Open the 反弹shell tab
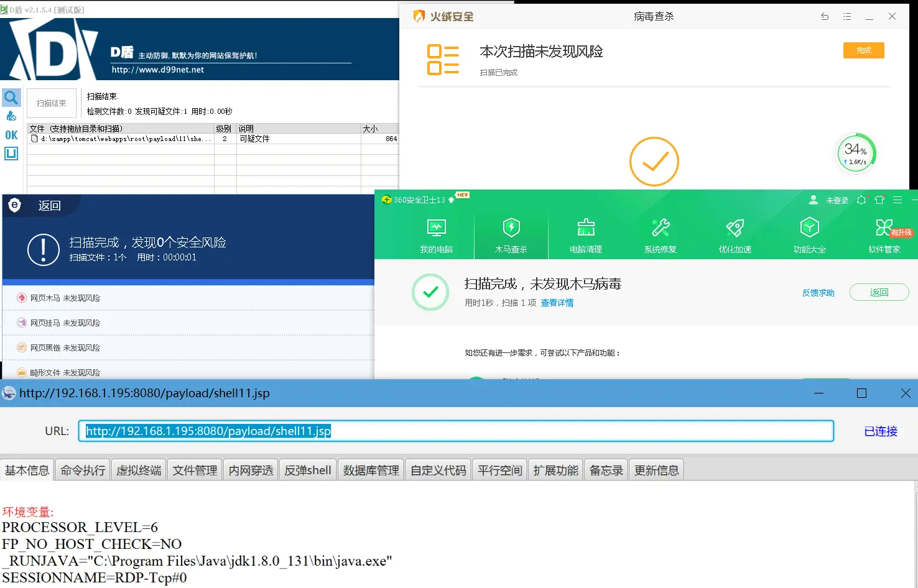This screenshot has width=918, height=588. coord(307,471)
